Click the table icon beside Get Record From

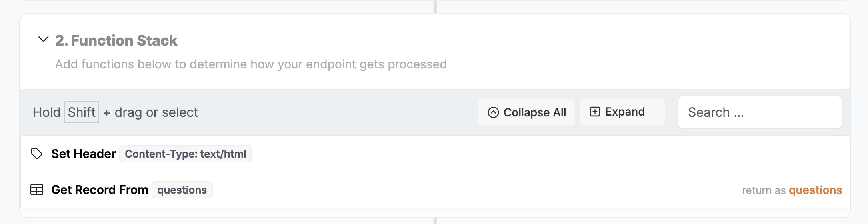pos(37,190)
